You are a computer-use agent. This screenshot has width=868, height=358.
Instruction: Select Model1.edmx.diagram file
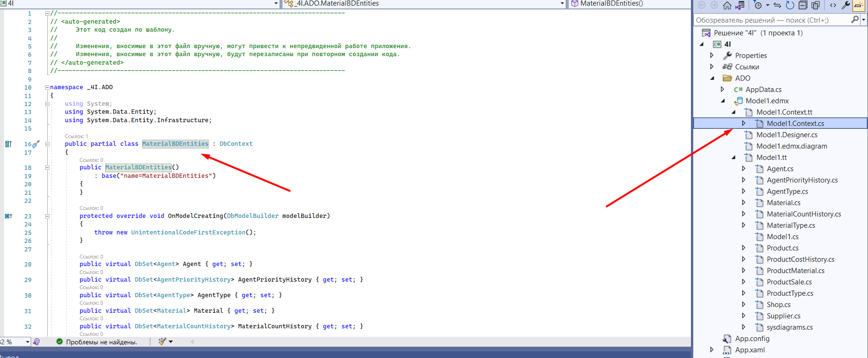(x=792, y=146)
